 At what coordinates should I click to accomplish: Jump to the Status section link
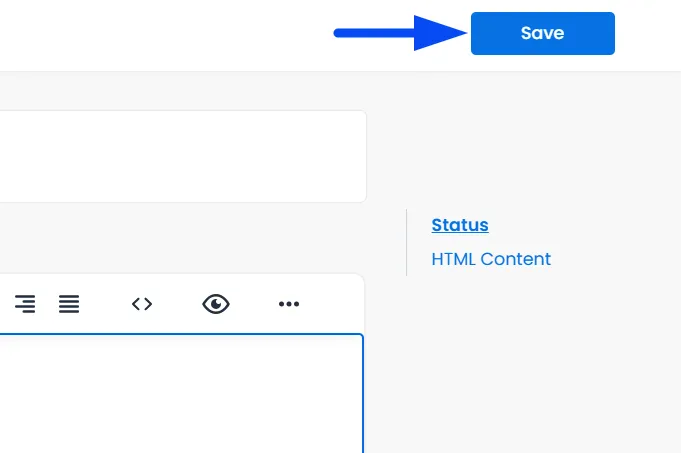pyautogui.click(x=460, y=225)
